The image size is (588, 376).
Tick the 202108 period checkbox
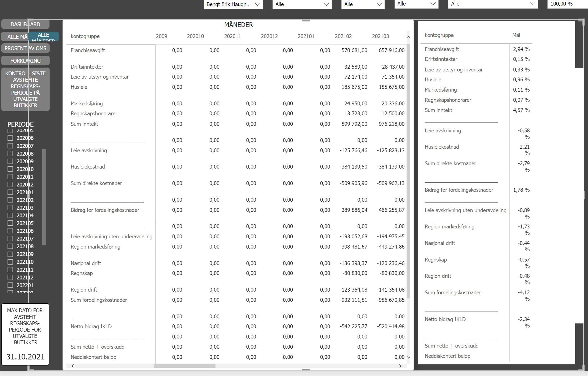[x=10, y=246]
